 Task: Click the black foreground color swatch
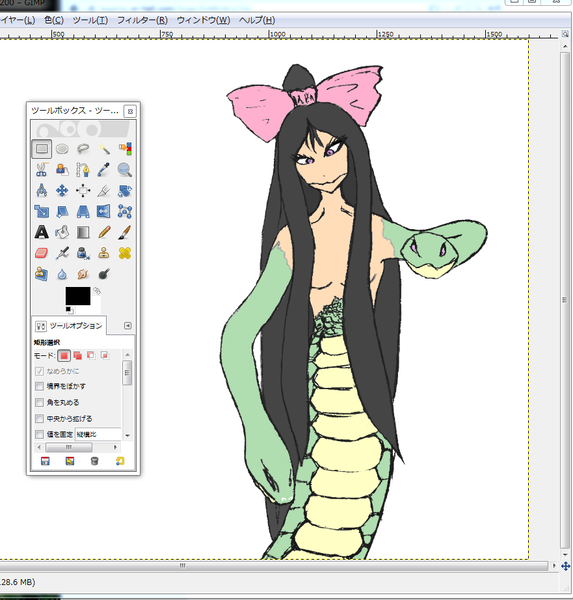pos(78,296)
